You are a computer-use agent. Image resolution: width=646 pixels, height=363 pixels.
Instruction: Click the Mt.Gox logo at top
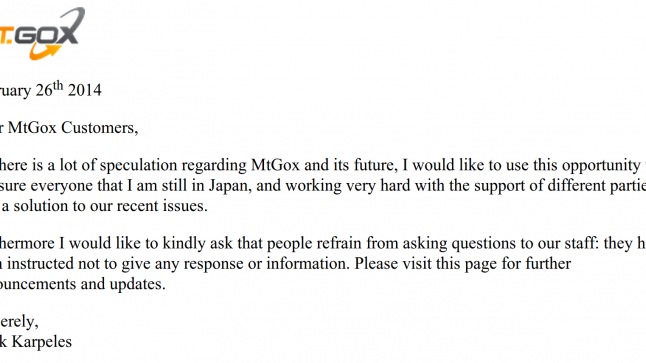point(41,33)
